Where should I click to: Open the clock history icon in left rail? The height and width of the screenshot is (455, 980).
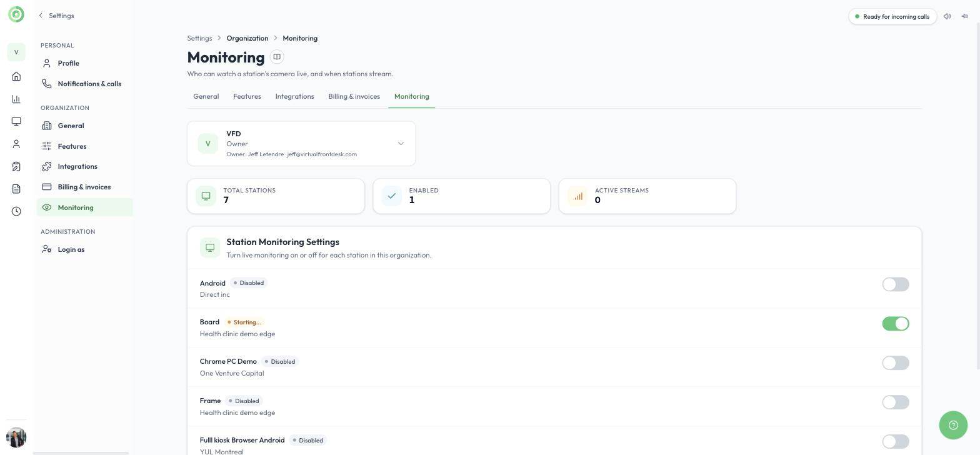click(x=16, y=211)
